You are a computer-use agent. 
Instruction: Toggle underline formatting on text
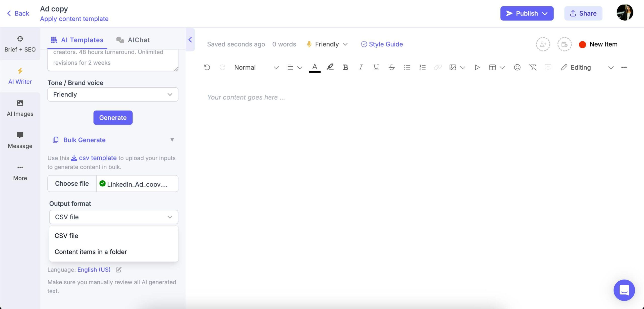click(x=376, y=67)
